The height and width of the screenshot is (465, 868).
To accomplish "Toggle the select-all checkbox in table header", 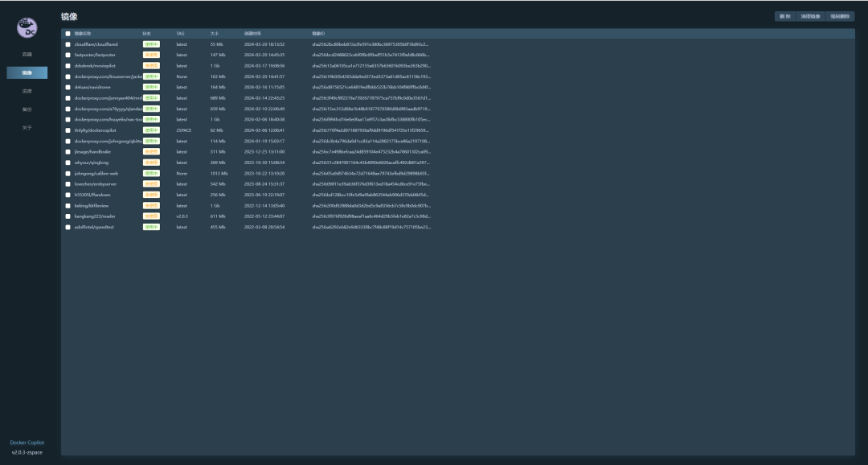I will tap(67, 33).
